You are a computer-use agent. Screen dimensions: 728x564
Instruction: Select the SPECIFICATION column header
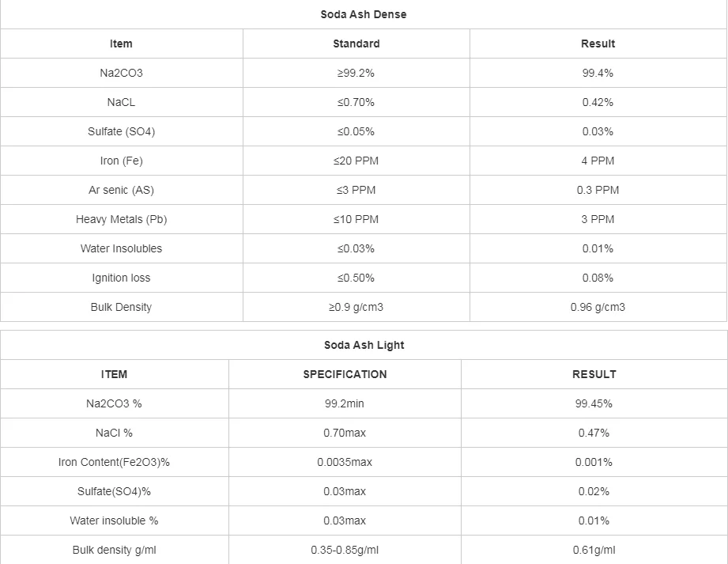tap(345, 374)
